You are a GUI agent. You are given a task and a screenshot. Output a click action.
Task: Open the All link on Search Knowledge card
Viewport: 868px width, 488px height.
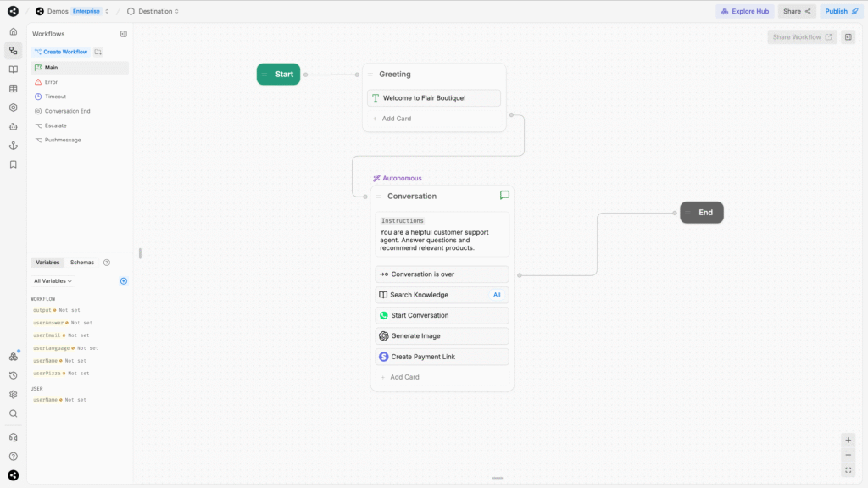click(497, 294)
